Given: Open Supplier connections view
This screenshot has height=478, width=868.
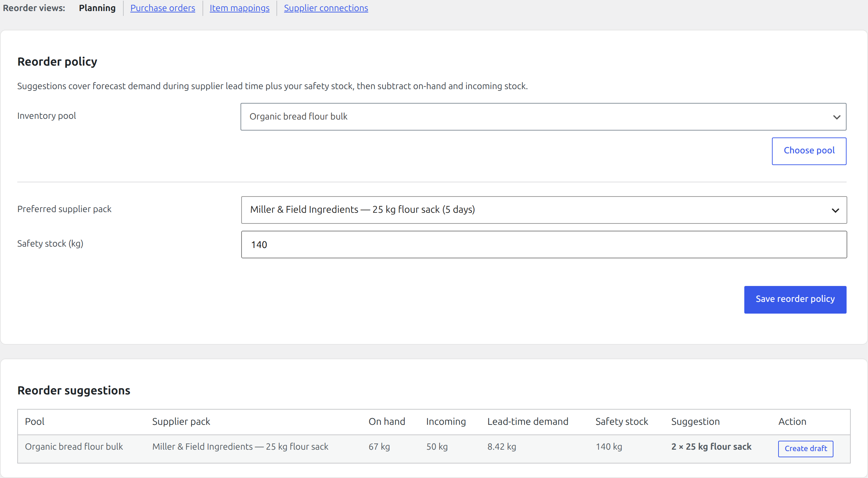Looking at the screenshot, I should [326, 8].
